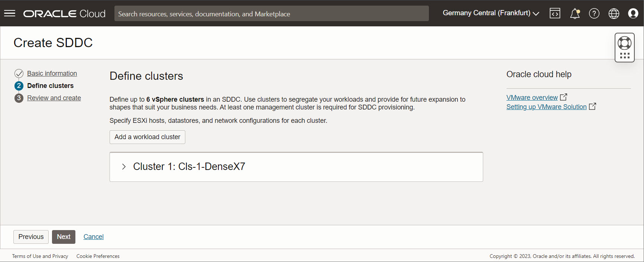The height and width of the screenshot is (262, 644).
Task: Open the help question mark icon
Action: pyautogui.click(x=594, y=14)
